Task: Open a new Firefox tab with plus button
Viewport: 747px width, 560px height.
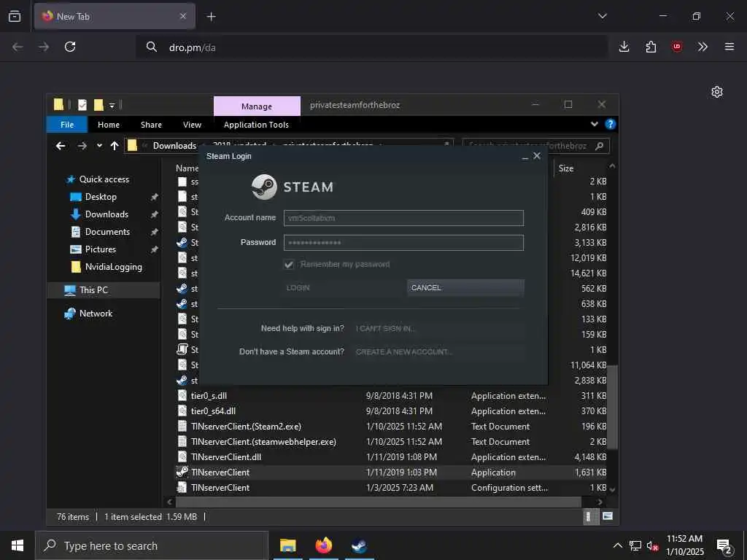Action: point(211,17)
